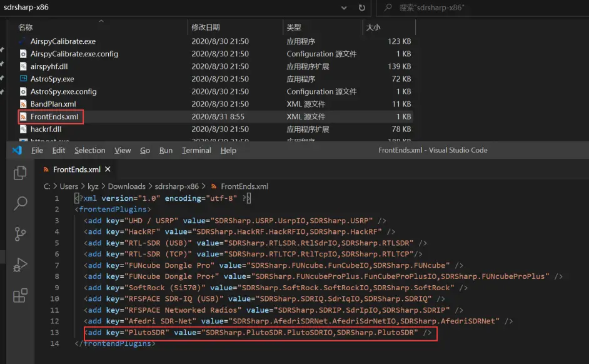Click the FrontEnds.xml breadcrumb segment
Viewport: 589px width, 364px height.
point(244,186)
